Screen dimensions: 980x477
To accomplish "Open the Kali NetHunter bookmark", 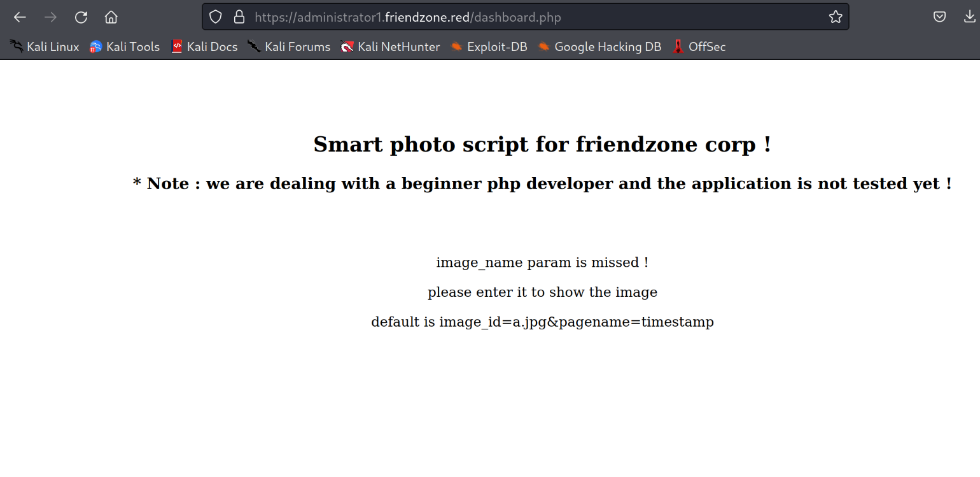I will click(390, 46).
